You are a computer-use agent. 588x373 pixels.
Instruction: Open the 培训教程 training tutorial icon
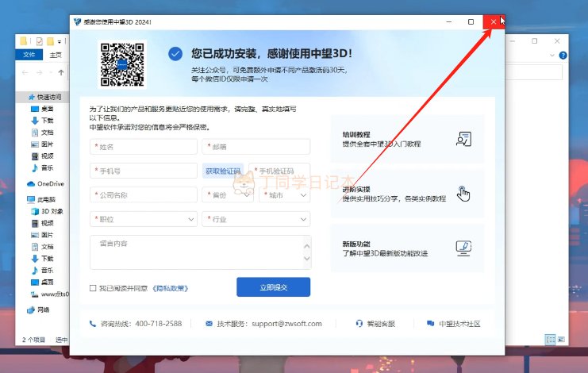point(463,139)
